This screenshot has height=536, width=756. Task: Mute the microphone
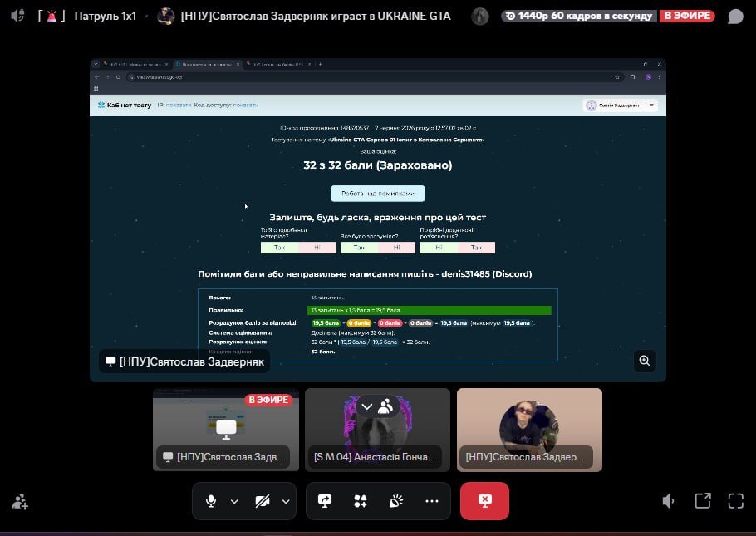211,501
